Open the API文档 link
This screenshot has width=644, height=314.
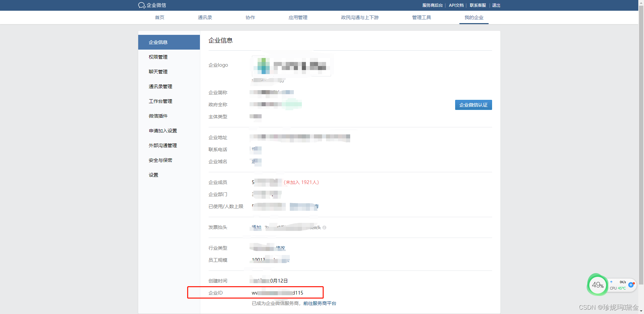tap(456, 5)
